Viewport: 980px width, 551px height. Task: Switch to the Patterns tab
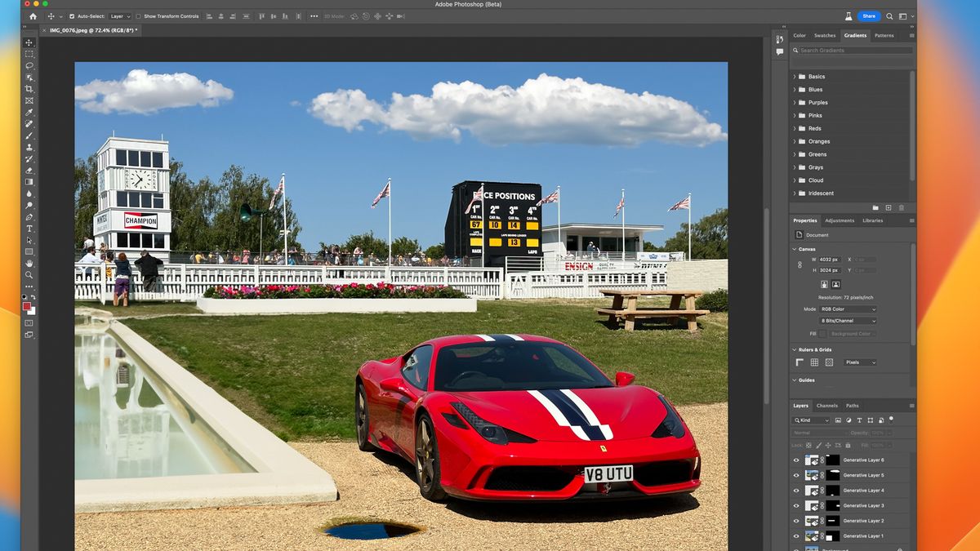[884, 35]
